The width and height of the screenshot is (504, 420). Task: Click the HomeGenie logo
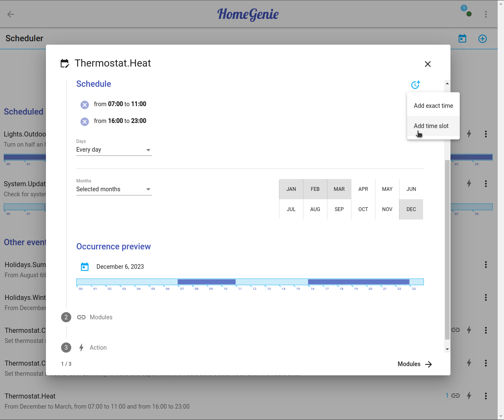click(x=248, y=14)
